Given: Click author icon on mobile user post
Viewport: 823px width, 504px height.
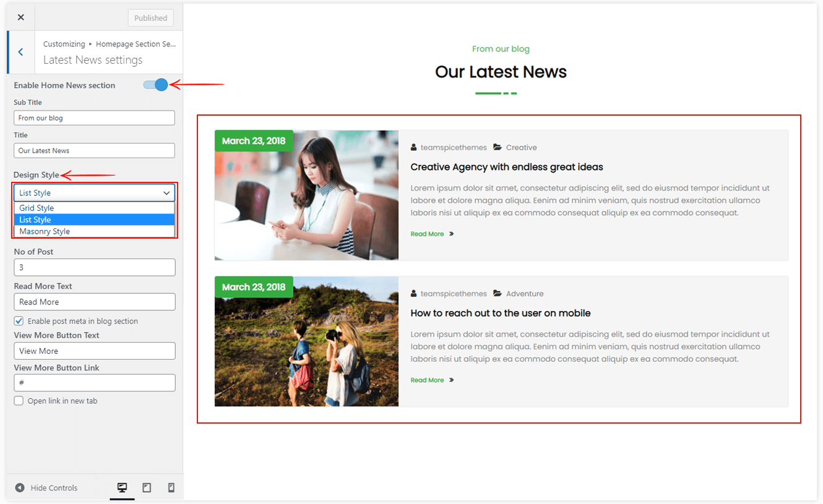Looking at the screenshot, I should click(x=413, y=293).
